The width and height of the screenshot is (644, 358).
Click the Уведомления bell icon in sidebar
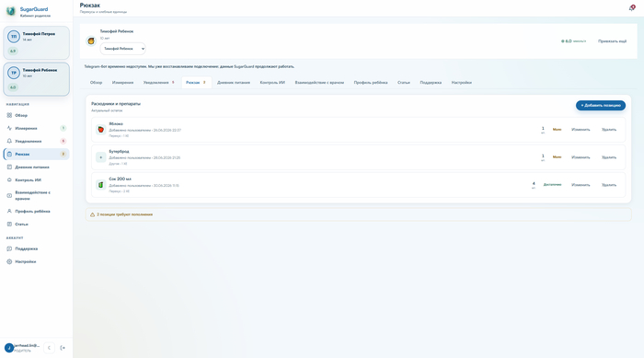9,141
